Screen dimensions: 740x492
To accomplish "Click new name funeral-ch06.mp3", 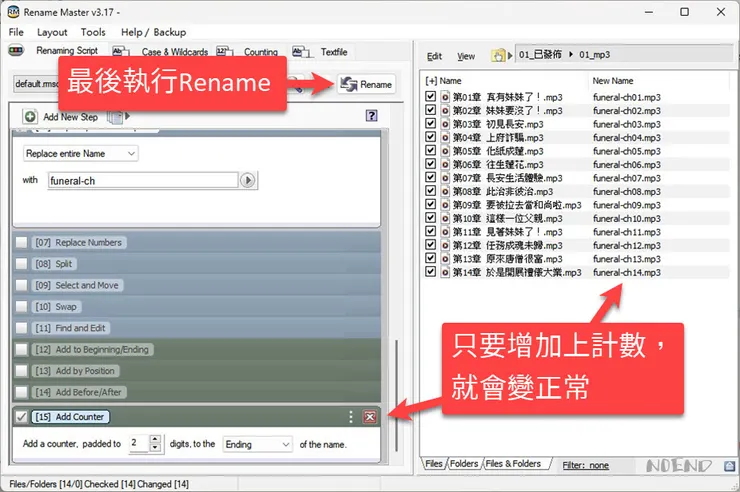I will point(626,165).
